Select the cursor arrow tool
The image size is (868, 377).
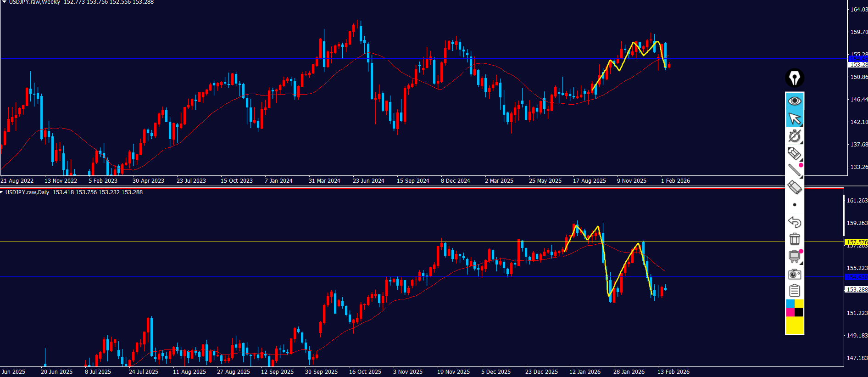[x=794, y=118]
